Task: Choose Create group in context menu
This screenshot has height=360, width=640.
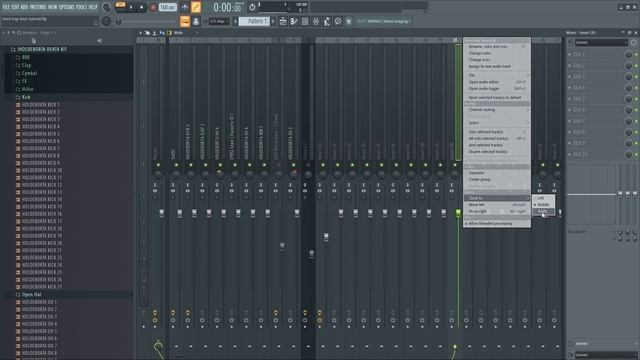Action: 497,180
